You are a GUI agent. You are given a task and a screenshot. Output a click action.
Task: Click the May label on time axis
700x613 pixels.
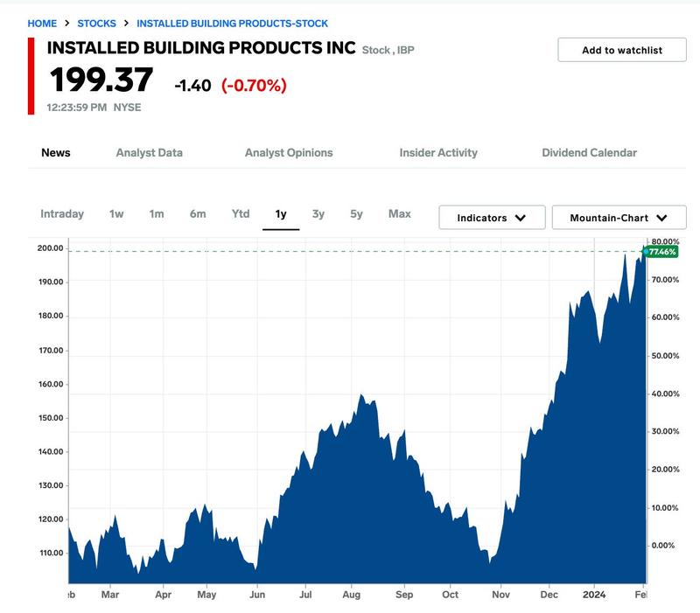206,596
